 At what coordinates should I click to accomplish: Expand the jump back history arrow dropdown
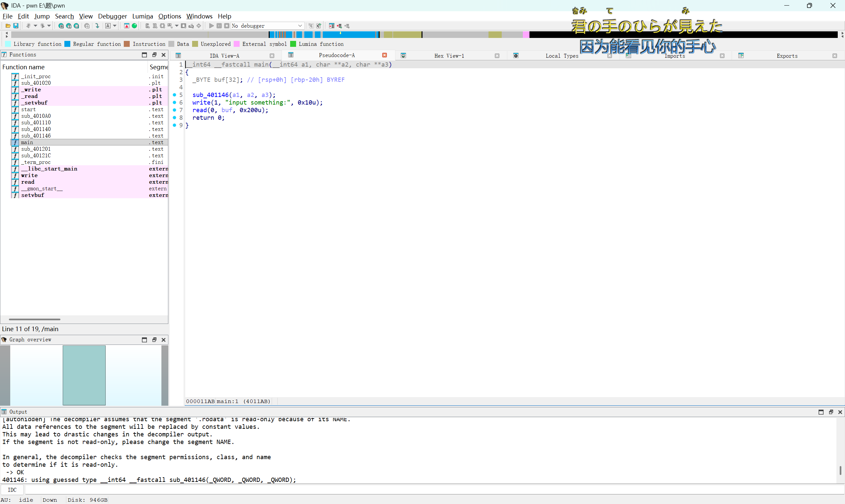(x=35, y=26)
